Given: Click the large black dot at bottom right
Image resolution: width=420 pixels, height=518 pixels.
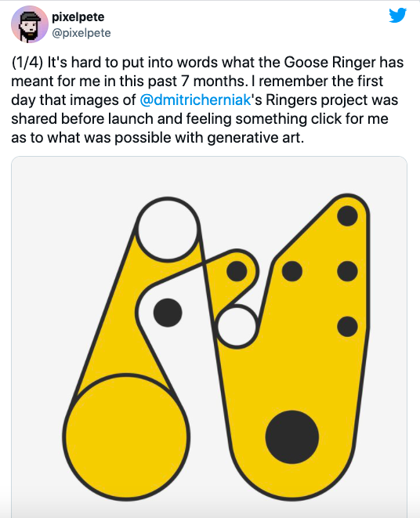Looking at the screenshot, I should [292, 436].
